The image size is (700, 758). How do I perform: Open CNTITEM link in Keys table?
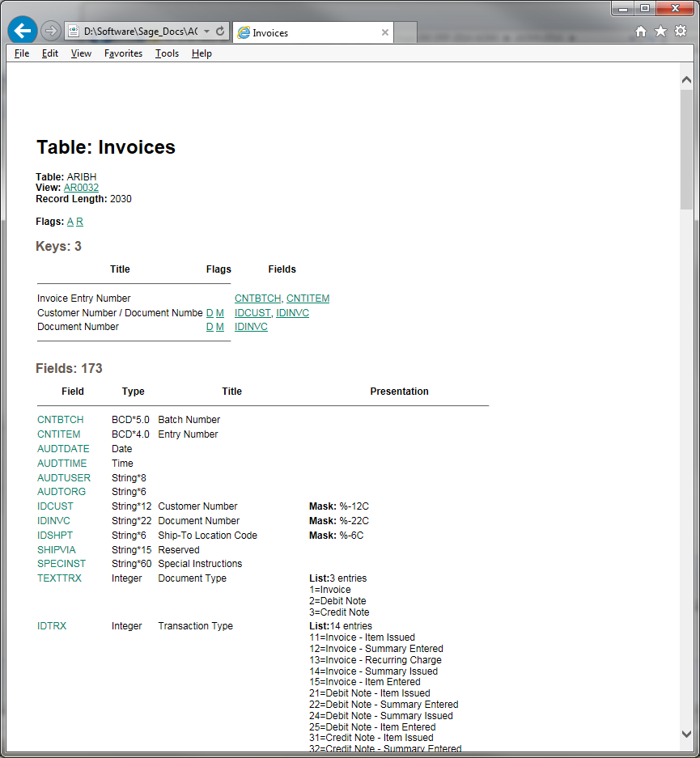308,299
